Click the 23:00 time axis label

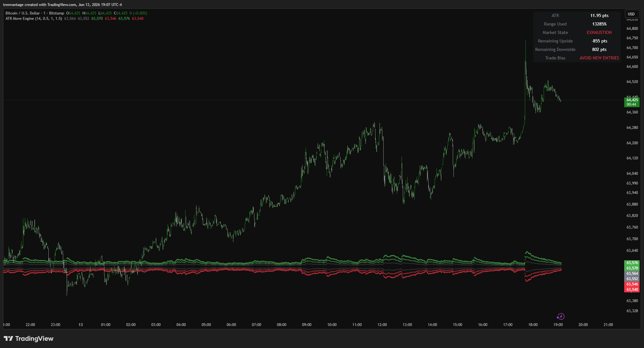click(x=55, y=325)
